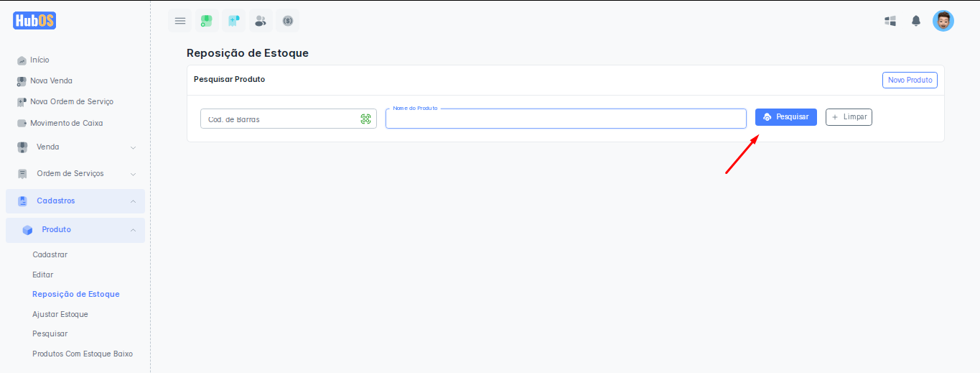This screenshot has width=980, height=373.
Task: Click the hamburger menu icon in top toolbar
Action: 180,21
